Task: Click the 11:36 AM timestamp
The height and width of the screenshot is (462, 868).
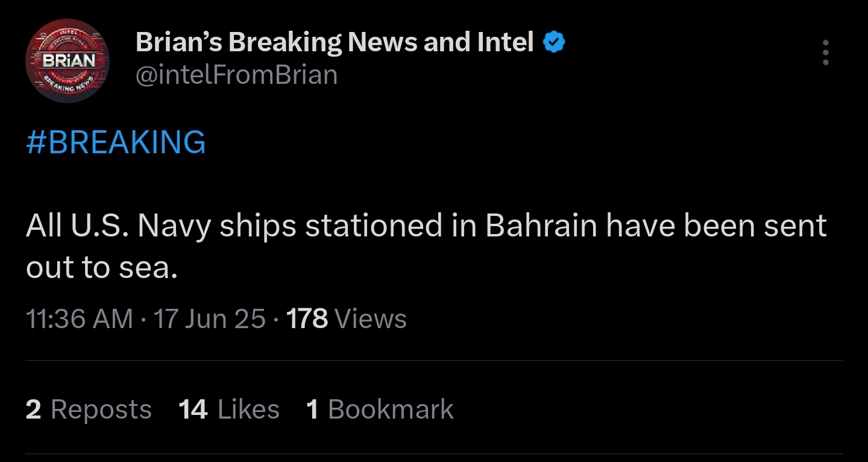Action: (80, 318)
